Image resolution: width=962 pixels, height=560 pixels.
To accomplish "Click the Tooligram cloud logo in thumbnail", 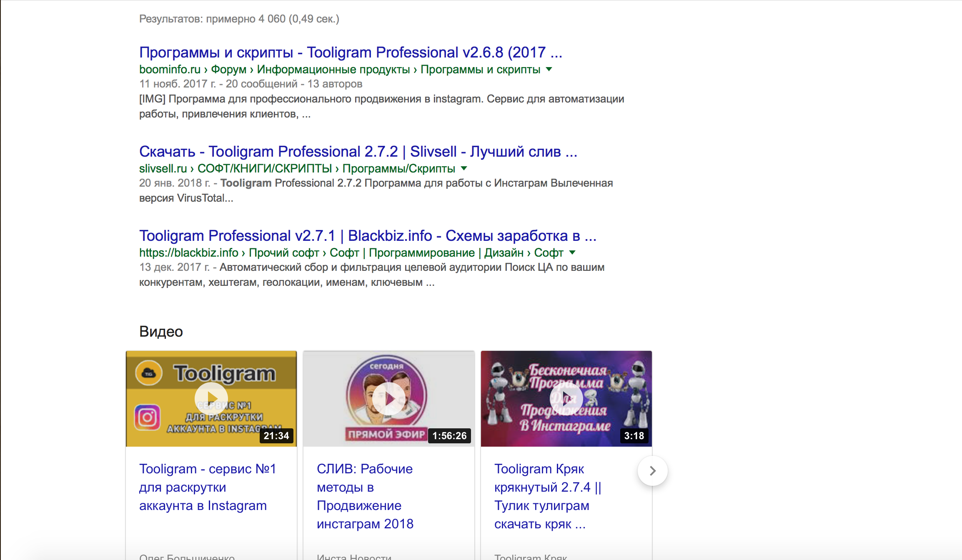I will click(149, 373).
